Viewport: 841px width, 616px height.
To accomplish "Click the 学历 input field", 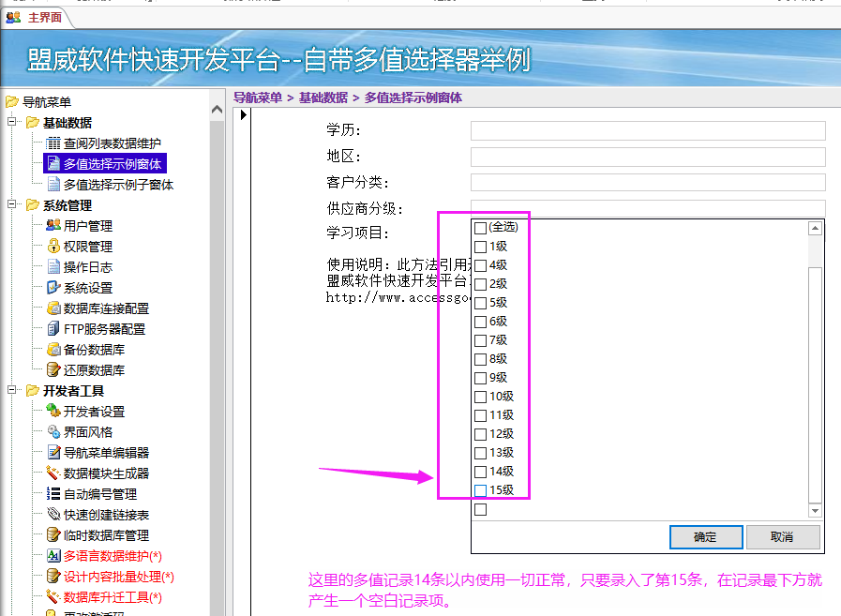I will click(x=648, y=130).
